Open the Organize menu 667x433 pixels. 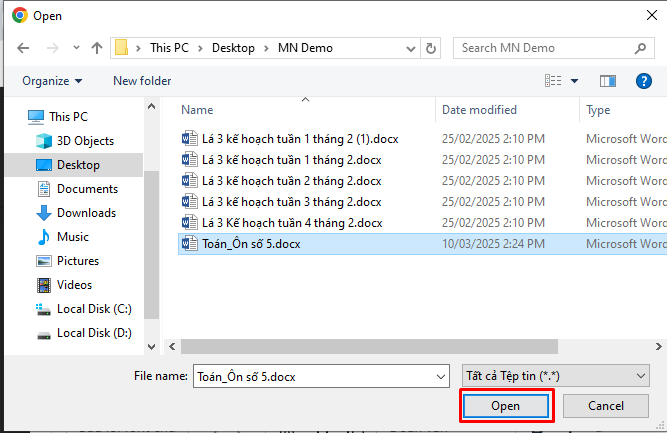(x=52, y=81)
